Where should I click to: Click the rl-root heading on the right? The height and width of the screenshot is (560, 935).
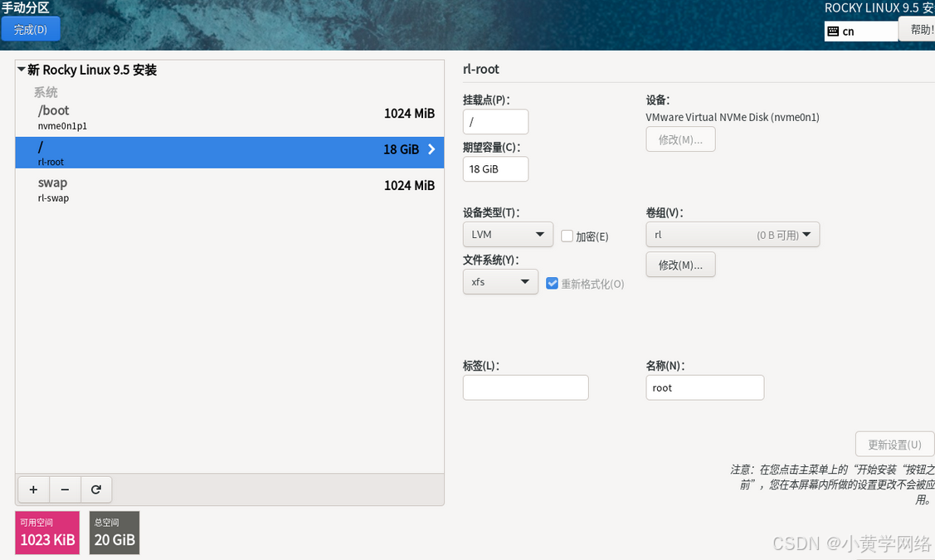pos(480,69)
